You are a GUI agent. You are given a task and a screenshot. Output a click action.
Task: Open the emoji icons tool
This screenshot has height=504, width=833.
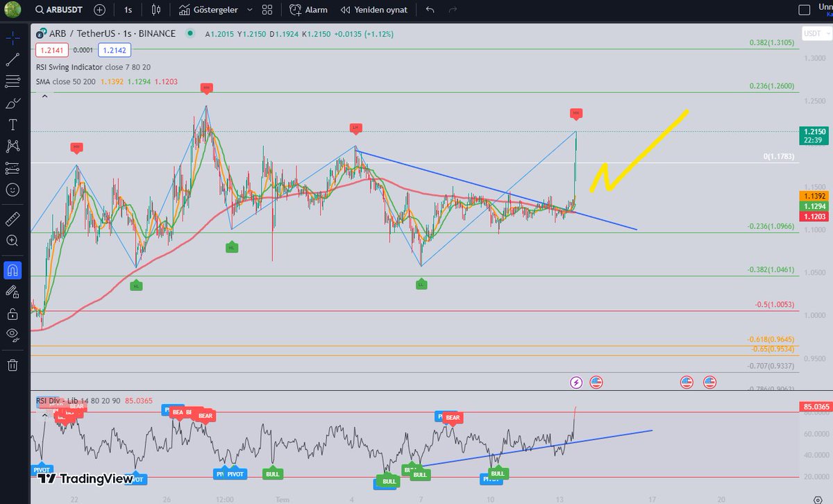coord(12,190)
